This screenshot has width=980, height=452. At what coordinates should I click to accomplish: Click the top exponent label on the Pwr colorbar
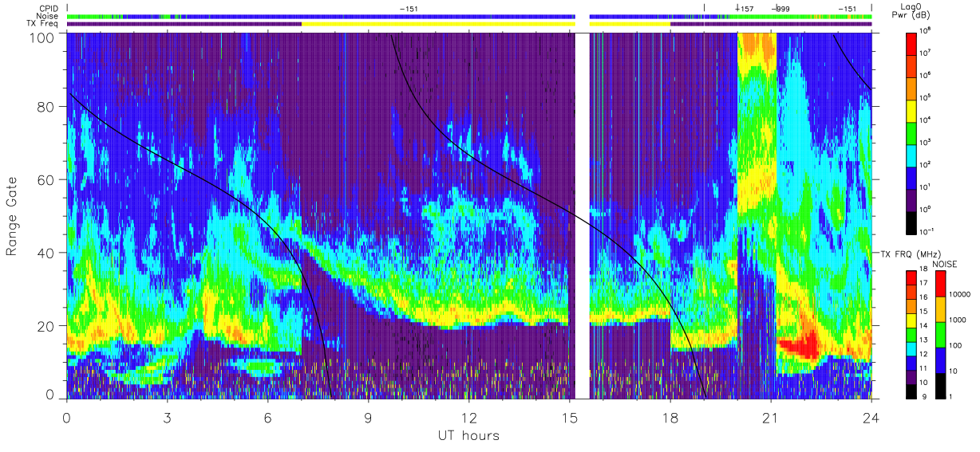pos(927,29)
